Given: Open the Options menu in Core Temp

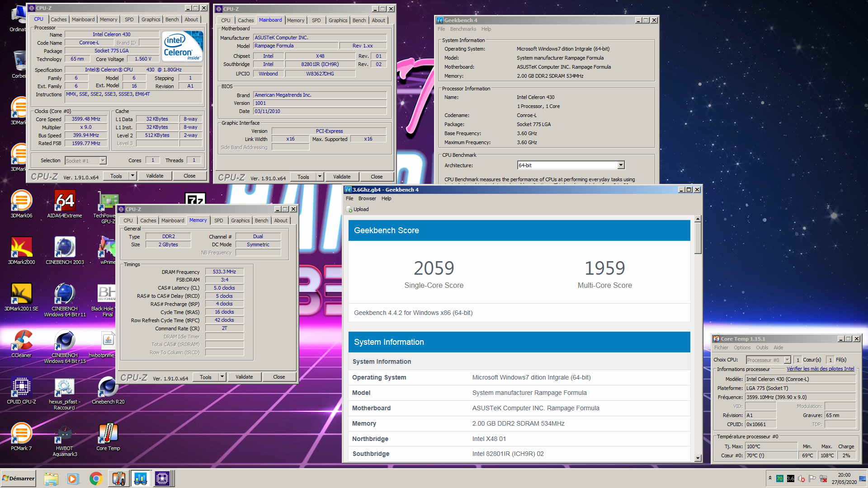Looking at the screenshot, I should [742, 347].
